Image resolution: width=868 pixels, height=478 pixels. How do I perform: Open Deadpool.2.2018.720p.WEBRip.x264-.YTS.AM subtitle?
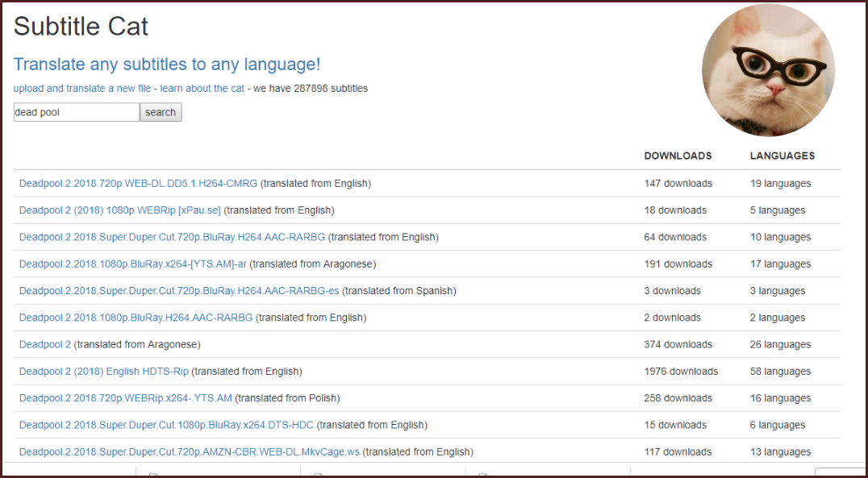(x=126, y=398)
